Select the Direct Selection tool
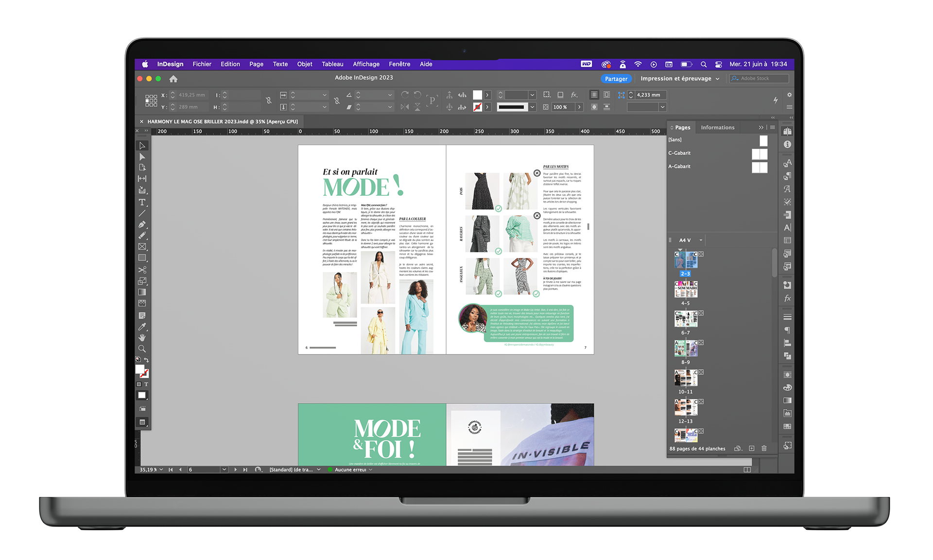933x560 pixels. [x=142, y=157]
